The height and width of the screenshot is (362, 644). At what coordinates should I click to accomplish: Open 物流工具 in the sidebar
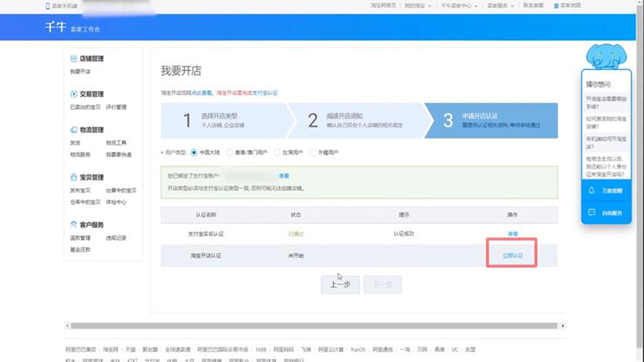pos(116,143)
